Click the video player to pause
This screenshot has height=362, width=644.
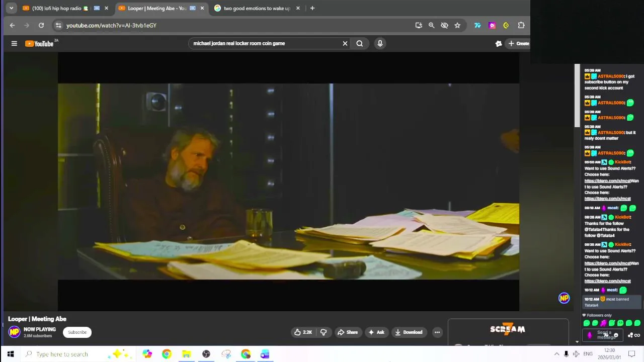[x=288, y=182]
